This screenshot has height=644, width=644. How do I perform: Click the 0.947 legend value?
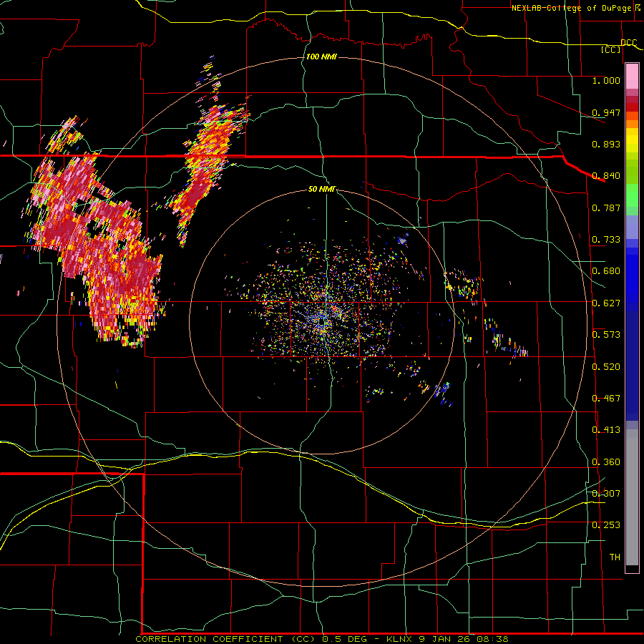606,112
